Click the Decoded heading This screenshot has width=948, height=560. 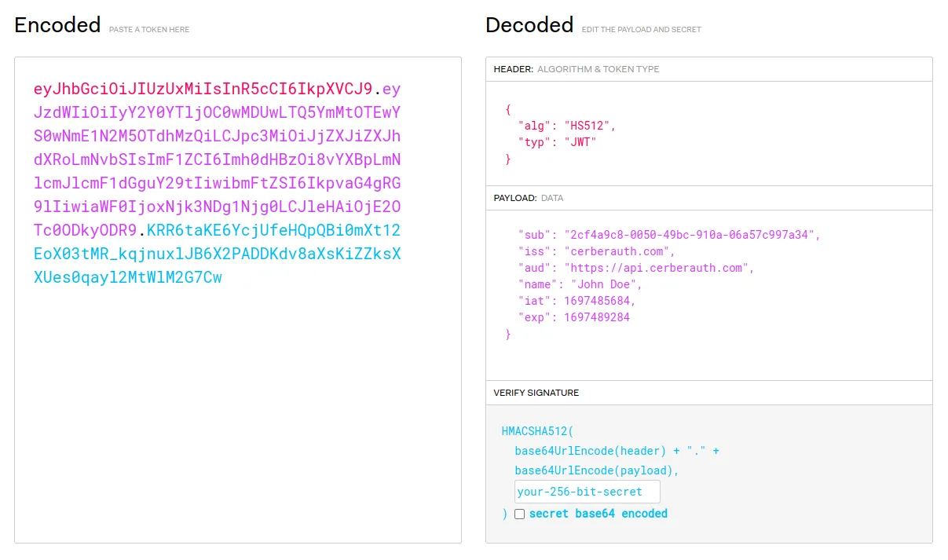529,25
